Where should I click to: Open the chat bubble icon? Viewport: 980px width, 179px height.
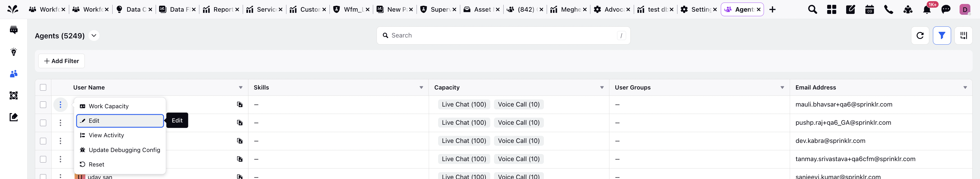(x=946, y=10)
